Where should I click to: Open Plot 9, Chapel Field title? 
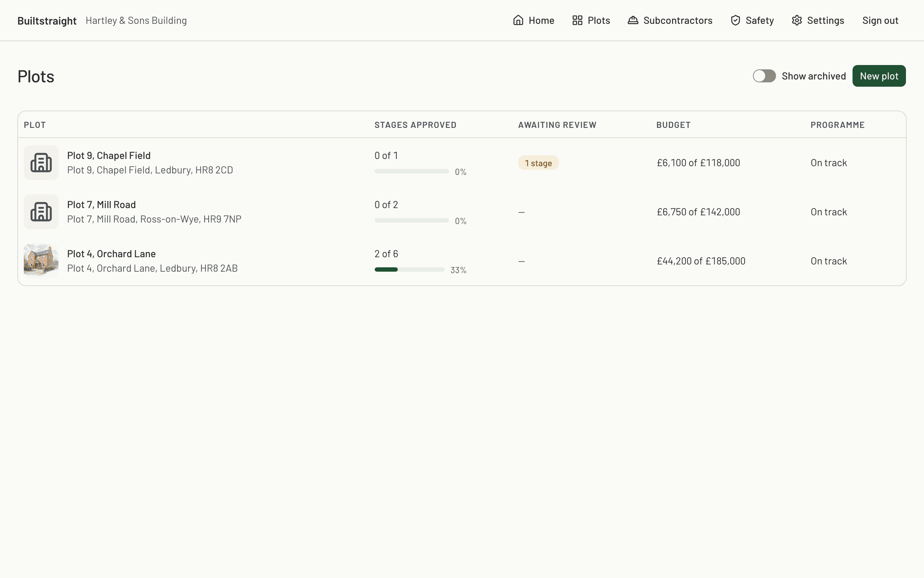pyautogui.click(x=109, y=155)
